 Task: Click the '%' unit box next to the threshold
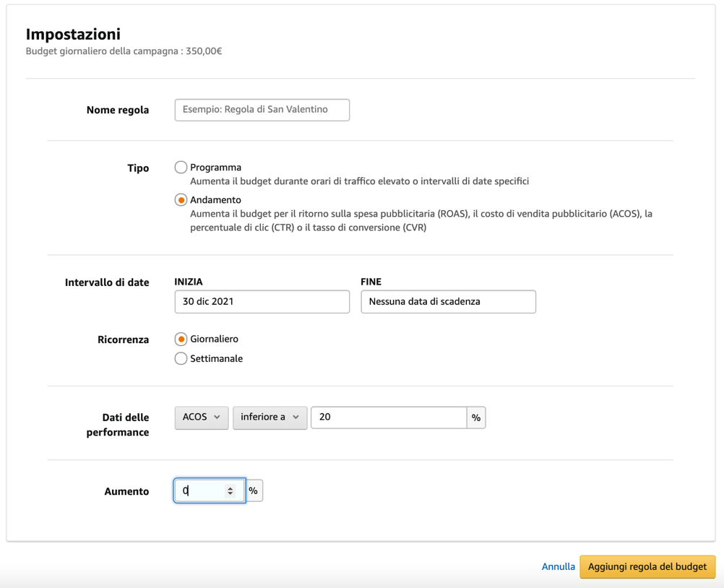tap(477, 418)
